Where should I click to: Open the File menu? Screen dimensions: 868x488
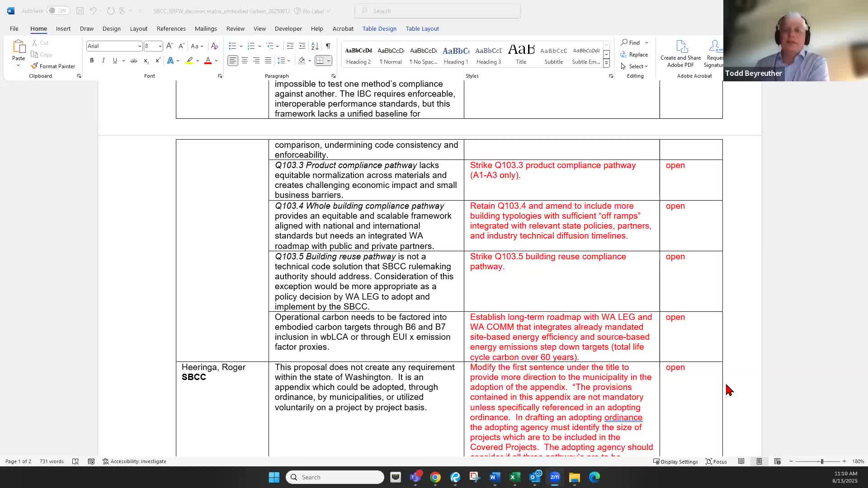(x=14, y=28)
